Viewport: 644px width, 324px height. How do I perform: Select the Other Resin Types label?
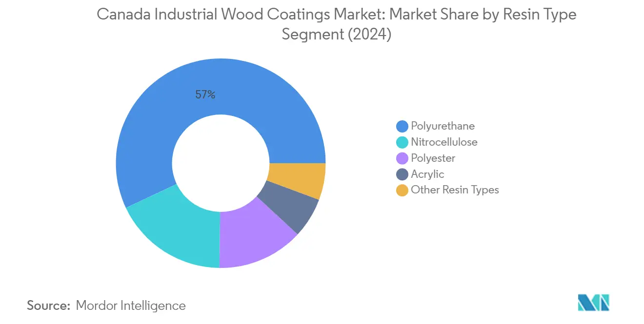click(455, 190)
